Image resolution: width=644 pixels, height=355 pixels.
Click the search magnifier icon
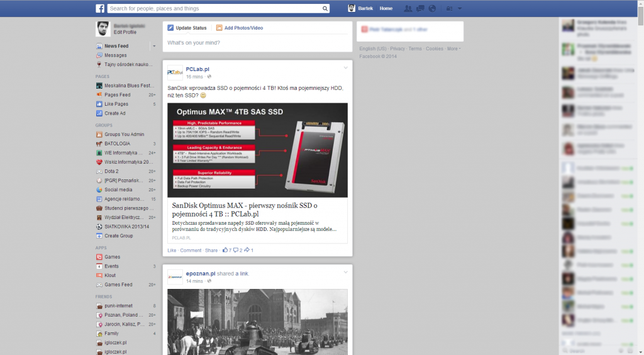click(325, 8)
